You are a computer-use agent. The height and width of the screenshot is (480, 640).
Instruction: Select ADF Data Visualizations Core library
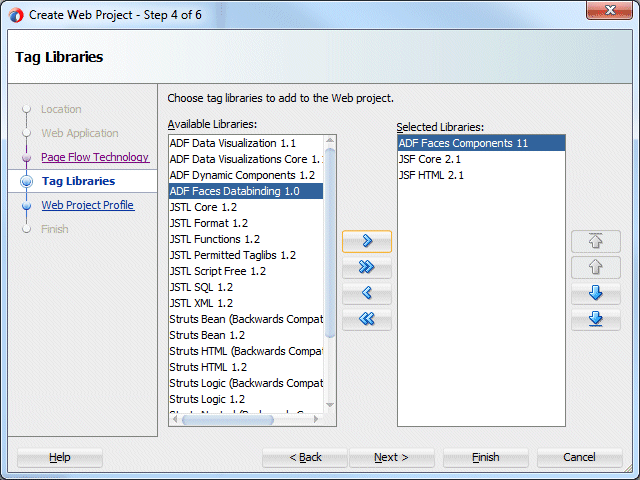[246, 159]
